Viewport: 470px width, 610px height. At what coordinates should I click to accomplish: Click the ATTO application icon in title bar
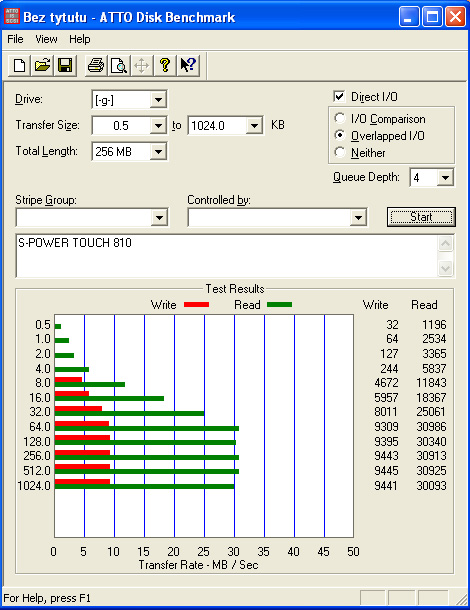[x=12, y=17]
